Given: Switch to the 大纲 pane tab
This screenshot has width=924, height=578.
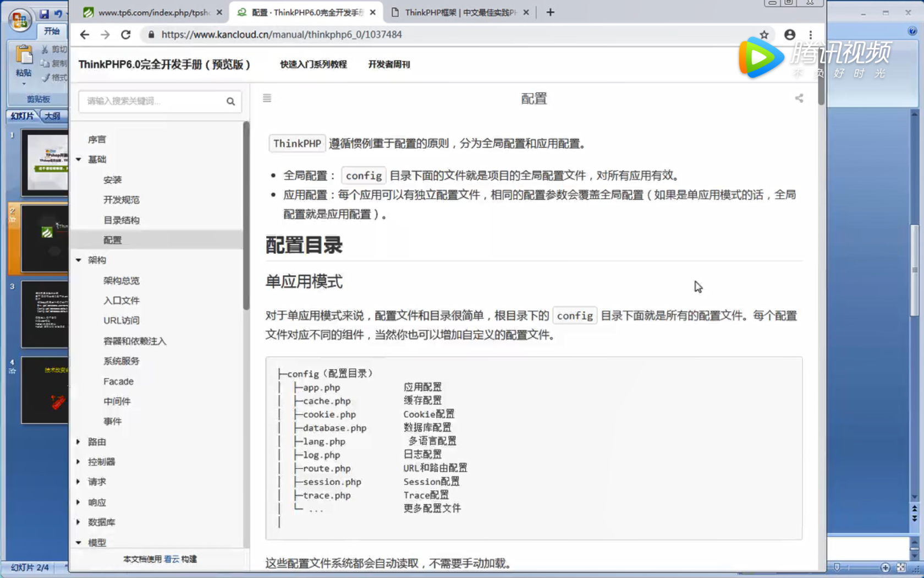Looking at the screenshot, I should 53,116.
